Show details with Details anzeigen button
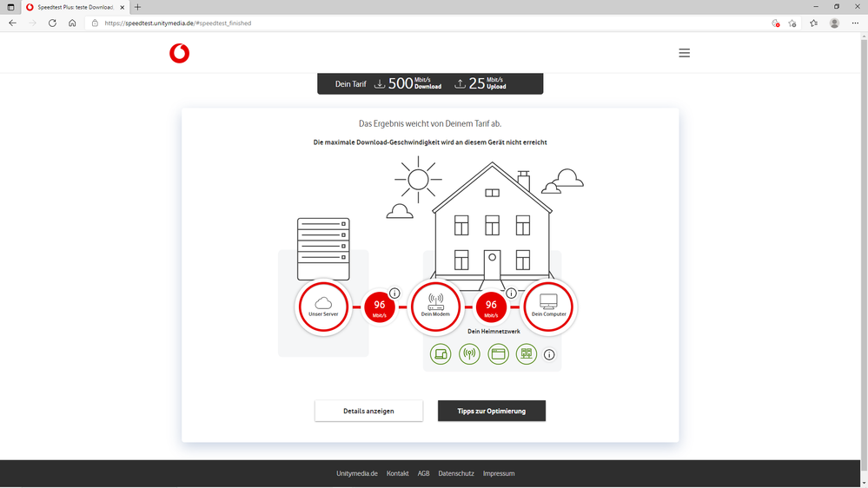The image size is (868, 488). click(368, 411)
